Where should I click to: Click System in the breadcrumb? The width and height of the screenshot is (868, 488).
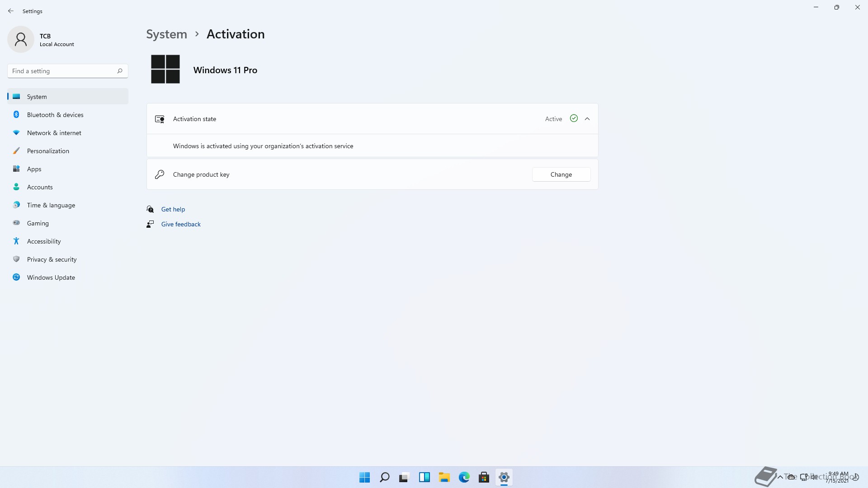tap(166, 34)
